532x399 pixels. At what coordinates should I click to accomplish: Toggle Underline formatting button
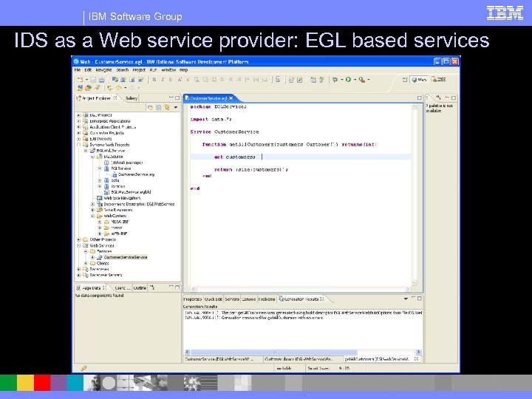click(171, 80)
